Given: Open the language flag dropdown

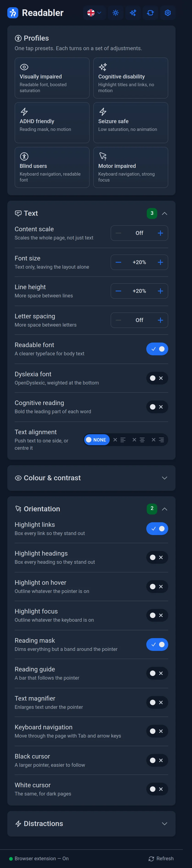Looking at the screenshot, I should tap(94, 13).
